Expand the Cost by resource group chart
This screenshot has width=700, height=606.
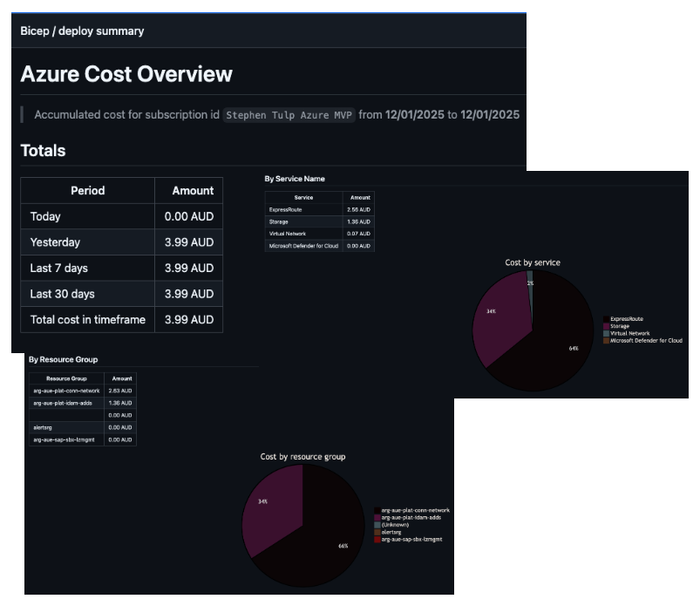pos(302,456)
